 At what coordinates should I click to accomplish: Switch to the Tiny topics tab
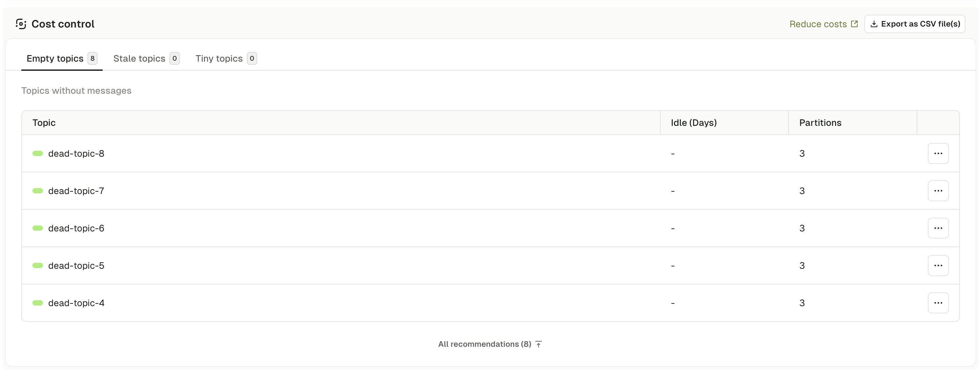click(x=219, y=58)
